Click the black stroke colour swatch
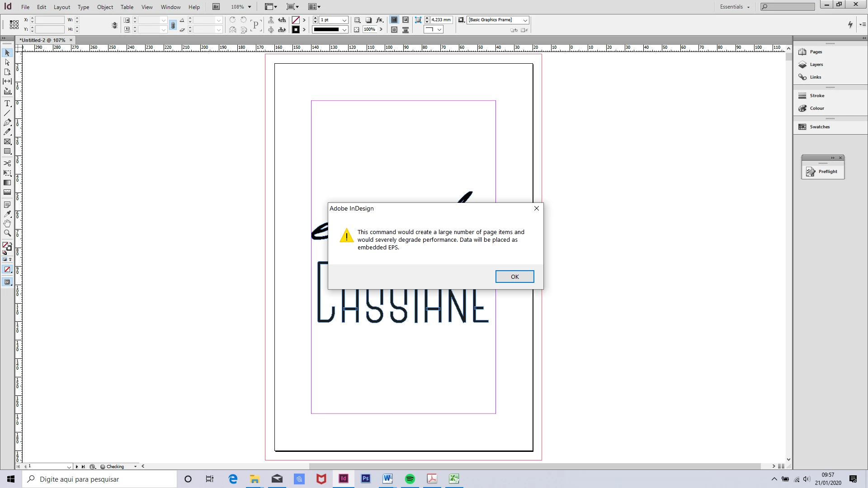 pyautogui.click(x=296, y=30)
